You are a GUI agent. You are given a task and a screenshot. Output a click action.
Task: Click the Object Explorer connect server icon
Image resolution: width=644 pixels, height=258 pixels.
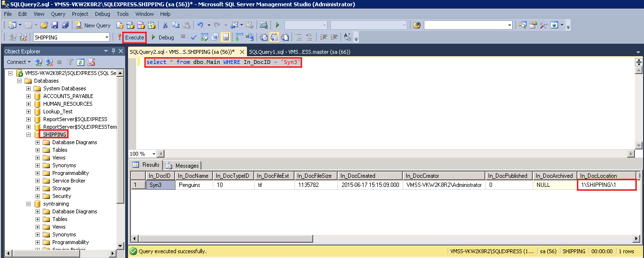[39, 62]
